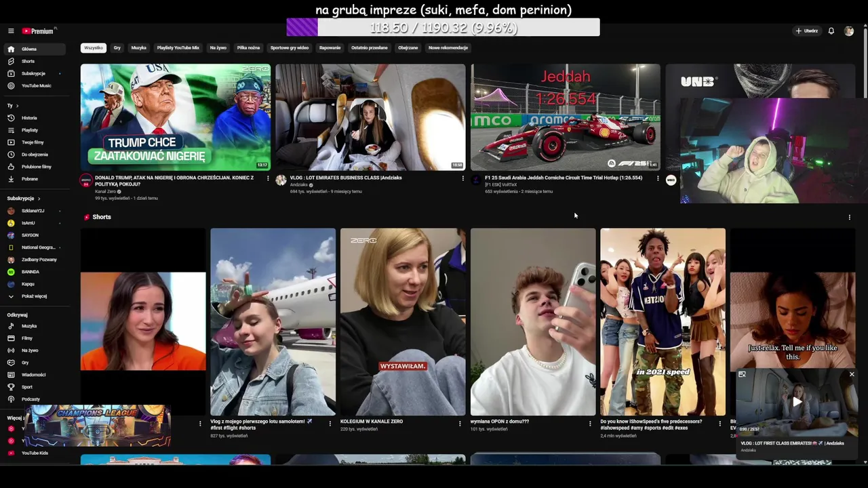
Task: Open the account avatar menu
Action: [849, 31]
